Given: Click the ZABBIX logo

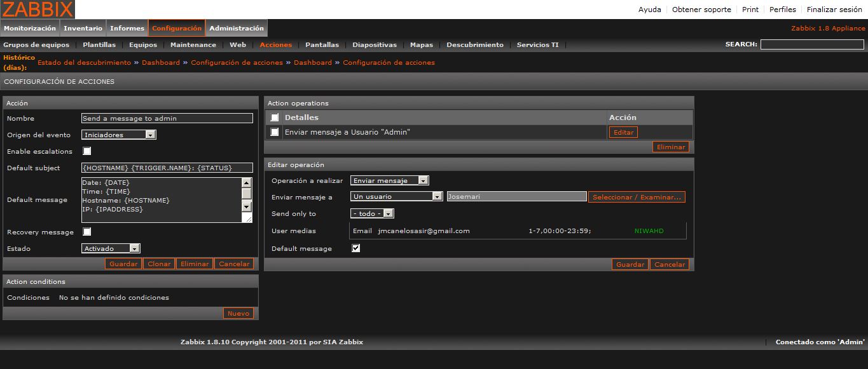Looking at the screenshot, I should tap(38, 10).
